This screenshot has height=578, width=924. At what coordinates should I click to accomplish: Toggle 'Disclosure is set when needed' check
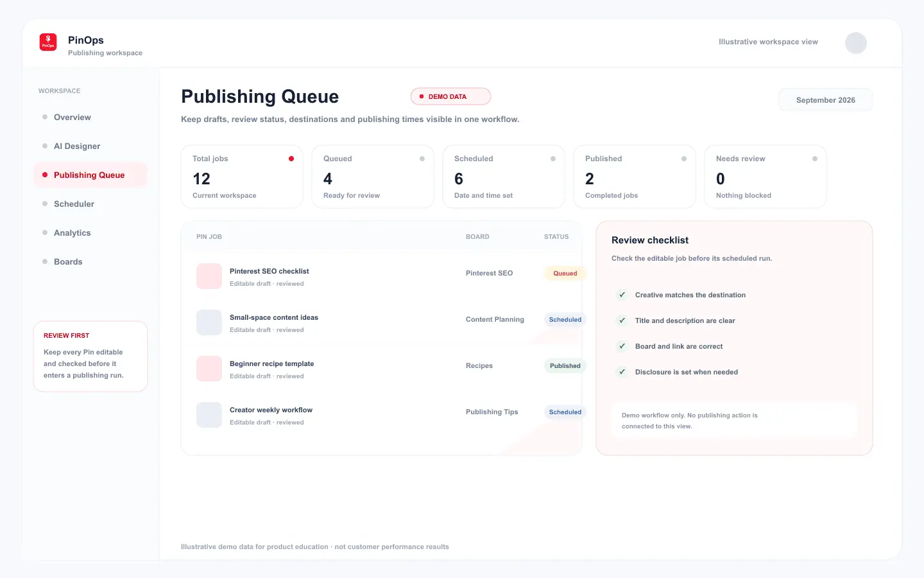coord(622,372)
